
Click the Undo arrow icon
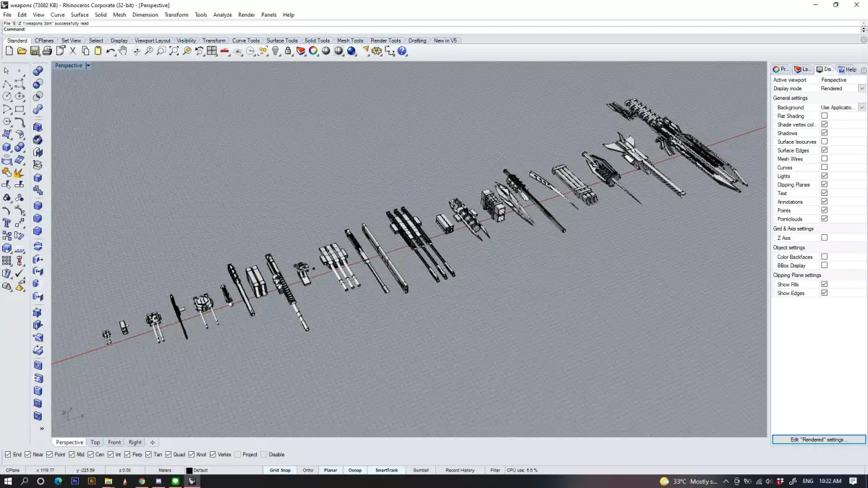[110, 51]
